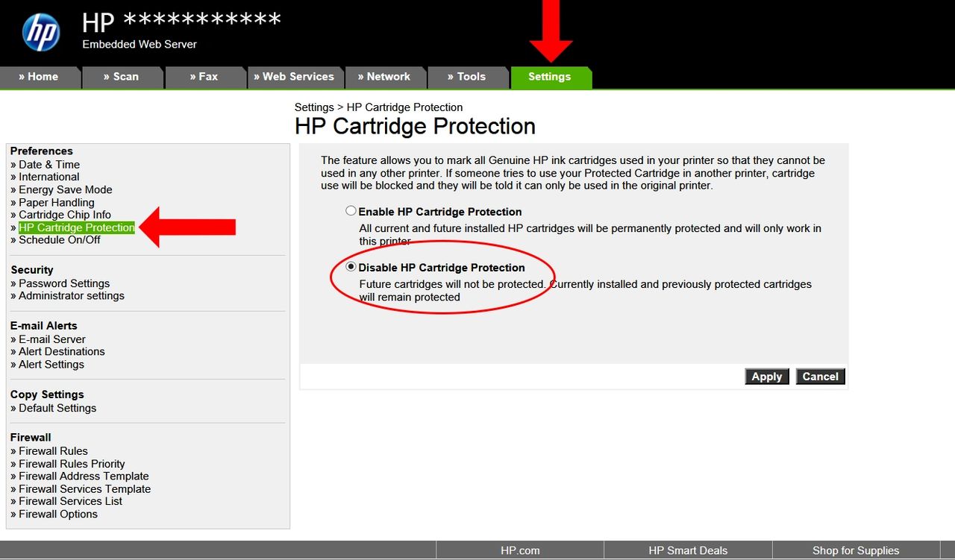Open Firewall Rules page
The height and width of the screenshot is (560, 955).
53,451
